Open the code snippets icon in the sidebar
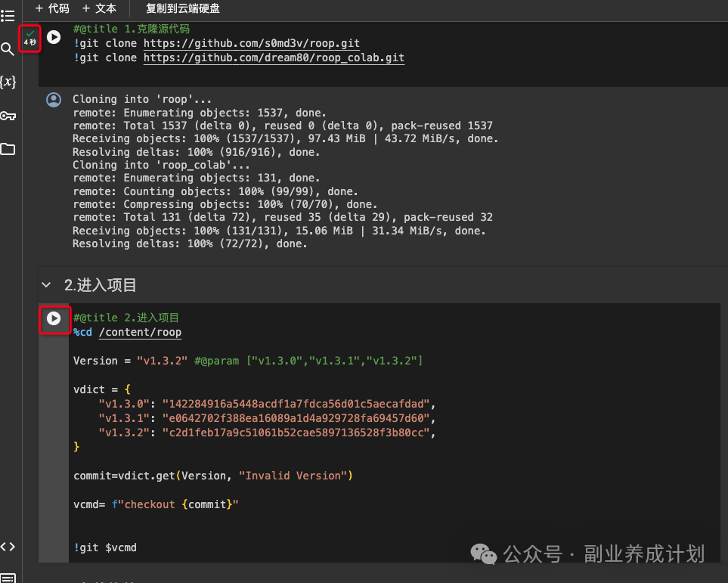Image resolution: width=728 pixels, height=583 pixels. pos(8,547)
